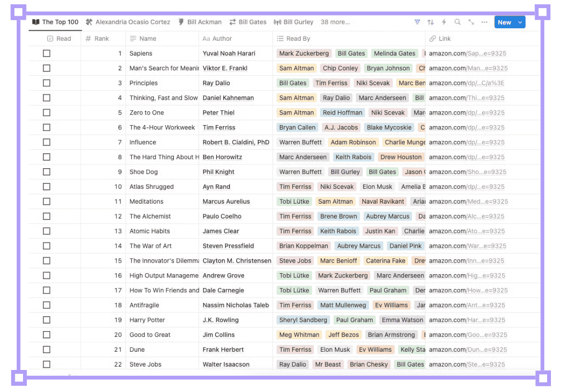Switch to Alexandria Ocasio Cortez tab
This screenshot has width=561, height=392.
(x=128, y=22)
